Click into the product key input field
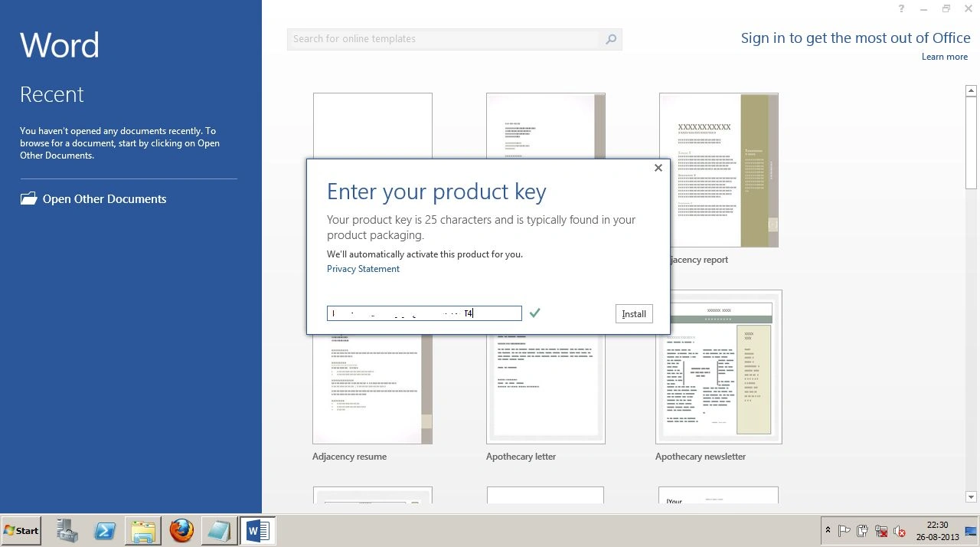 (424, 313)
